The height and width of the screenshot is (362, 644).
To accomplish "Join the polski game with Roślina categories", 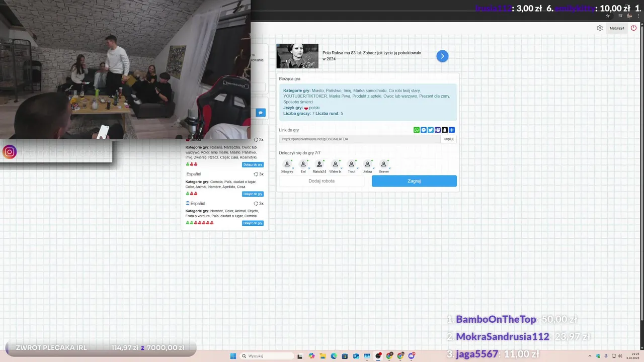I will pos(253,165).
